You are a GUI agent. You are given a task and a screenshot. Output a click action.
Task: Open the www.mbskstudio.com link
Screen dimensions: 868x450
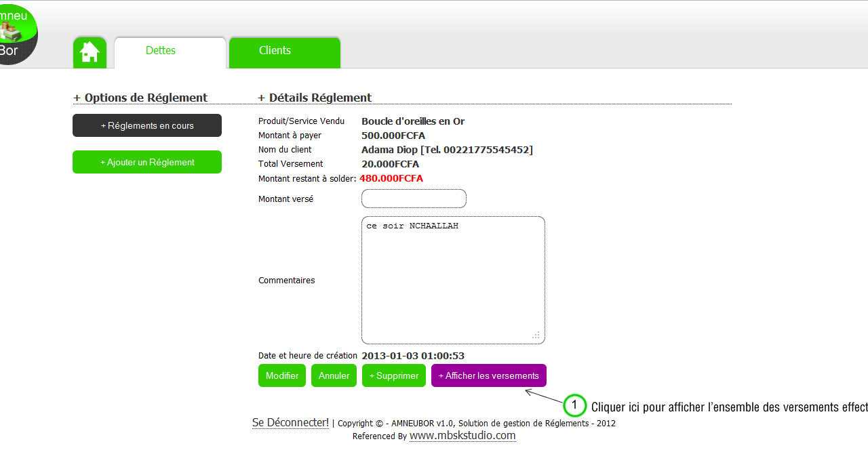tap(462, 435)
